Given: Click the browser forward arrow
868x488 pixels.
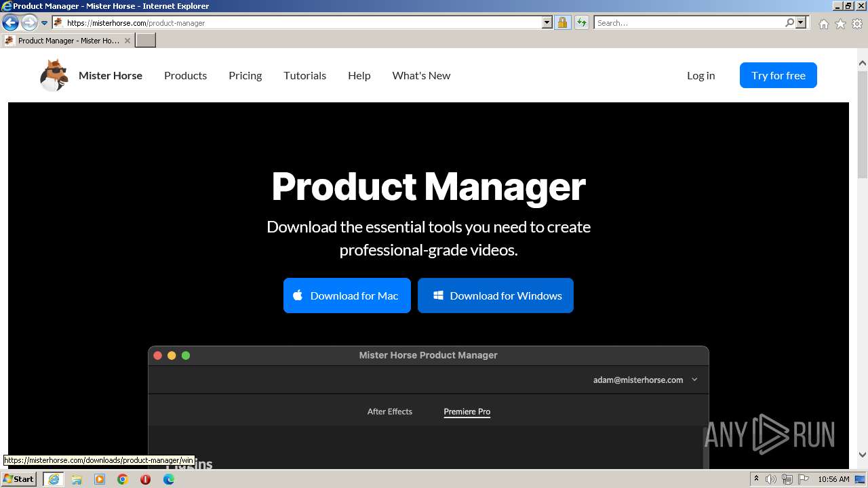Looking at the screenshot, I should pyautogui.click(x=28, y=23).
